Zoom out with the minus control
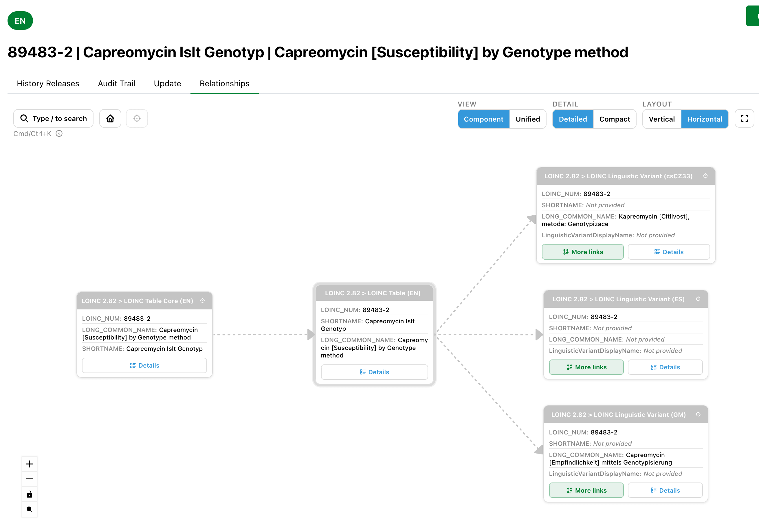Viewport: 759px width, 532px height. (x=30, y=479)
